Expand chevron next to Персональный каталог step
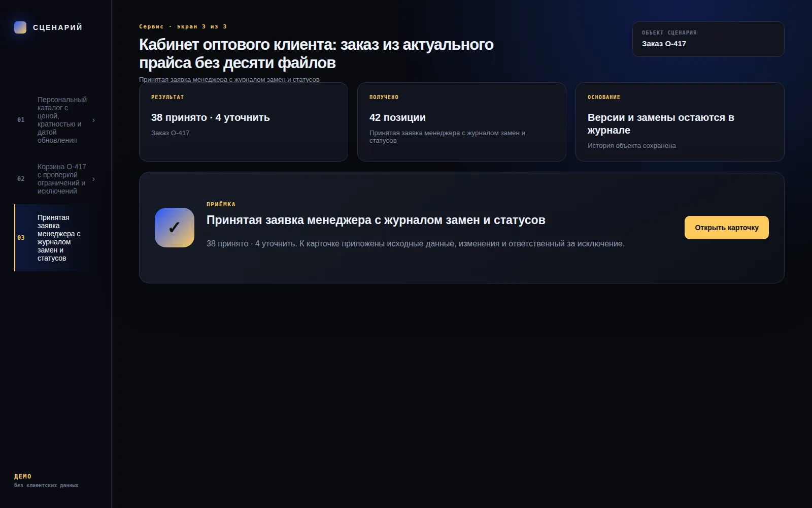812x508 pixels. 94,120
